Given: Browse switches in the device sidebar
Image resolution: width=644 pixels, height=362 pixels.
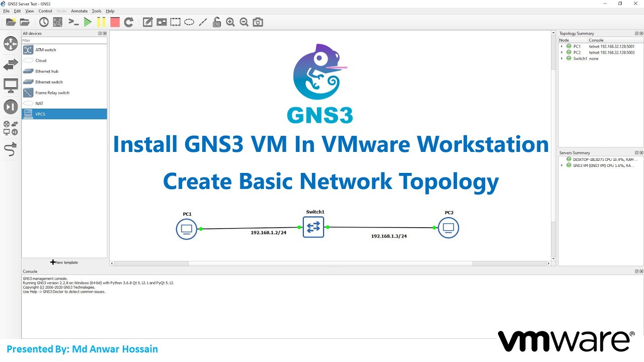Looking at the screenshot, I should pyautogui.click(x=11, y=65).
